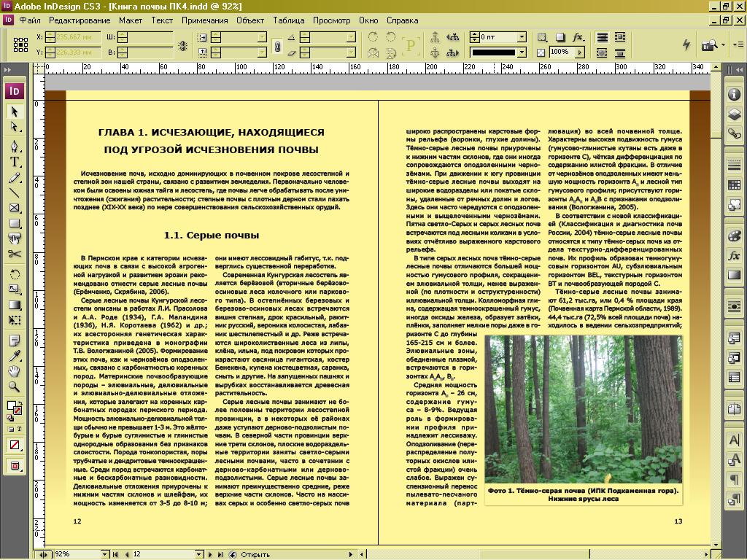Click the black stroke style preview swatch
The image size is (747, 560).
pos(494,52)
